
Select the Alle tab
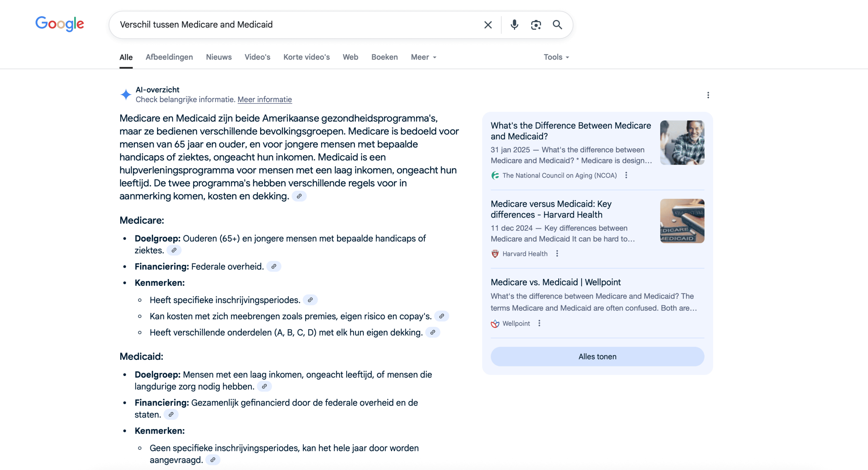click(x=126, y=57)
